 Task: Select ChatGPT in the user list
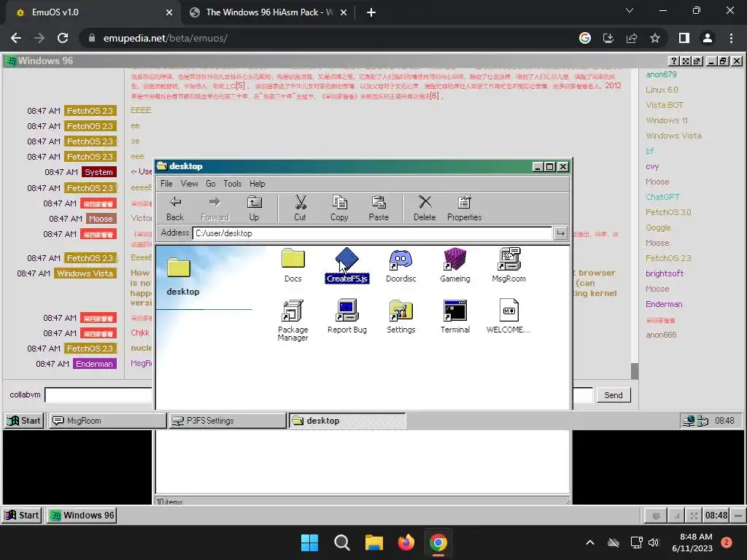662,197
